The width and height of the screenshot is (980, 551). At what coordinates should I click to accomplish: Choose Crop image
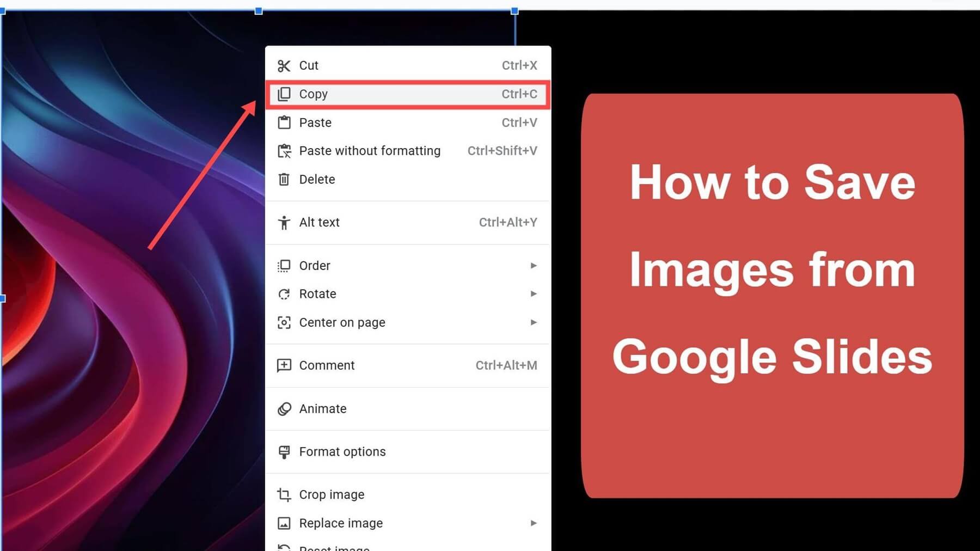click(408, 494)
